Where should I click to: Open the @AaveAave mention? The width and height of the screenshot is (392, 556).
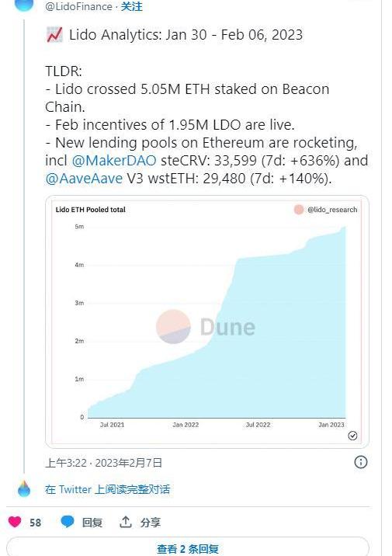84,179
